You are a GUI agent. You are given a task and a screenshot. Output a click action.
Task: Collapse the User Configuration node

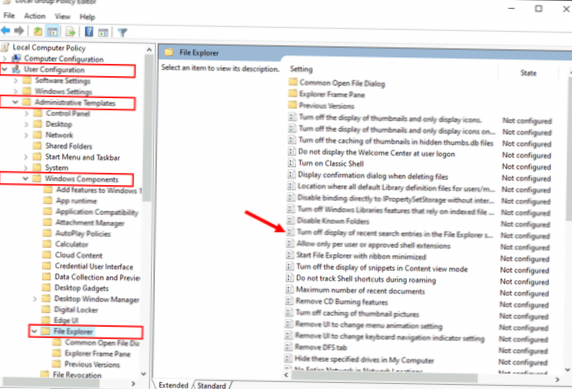point(5,69)
